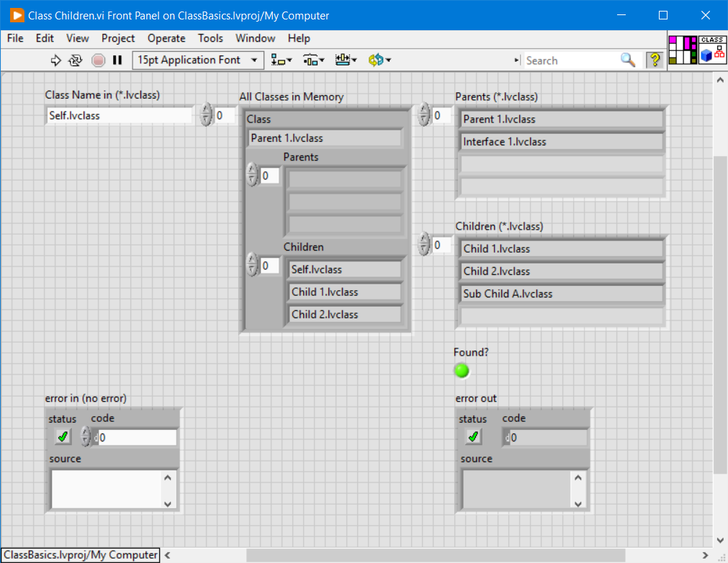Select Child 2.lvclass in cluster Children list

tap(345, 315)
